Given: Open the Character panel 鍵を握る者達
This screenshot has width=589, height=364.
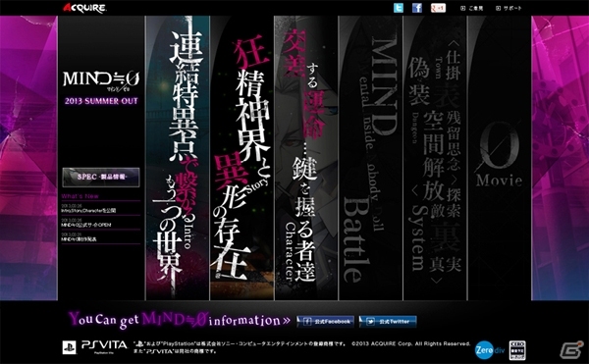Looking at the screenshot, I should point(306,158).
